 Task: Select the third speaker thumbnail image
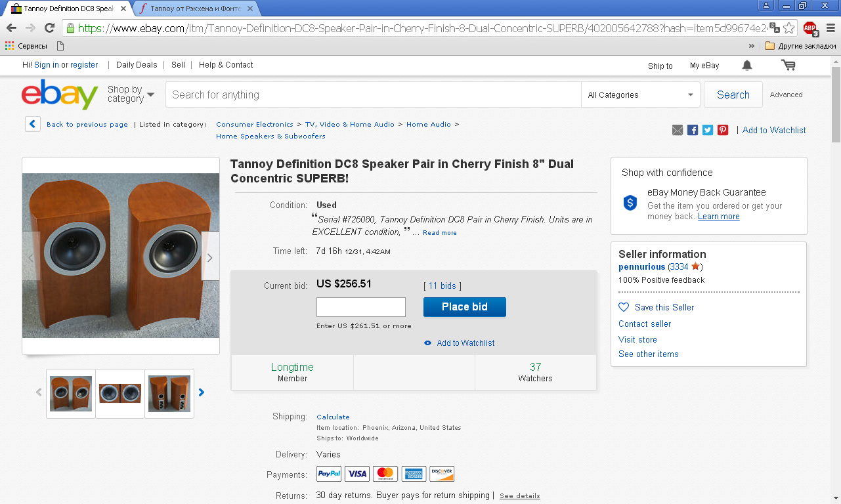pos(169,394)
